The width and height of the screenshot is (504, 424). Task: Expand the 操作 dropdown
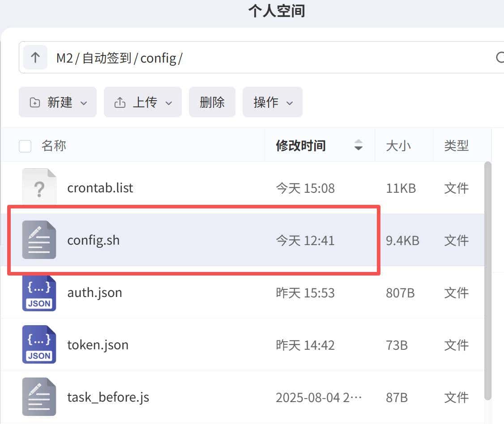[x=290, y=102]
